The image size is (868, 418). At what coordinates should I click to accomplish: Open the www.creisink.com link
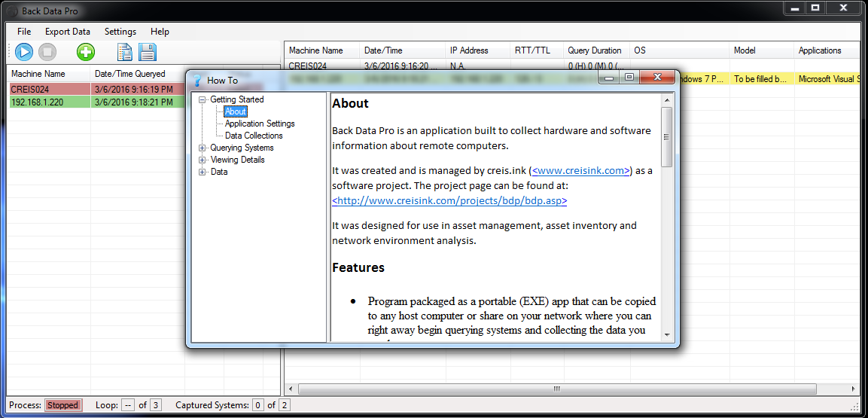(580, 170)
